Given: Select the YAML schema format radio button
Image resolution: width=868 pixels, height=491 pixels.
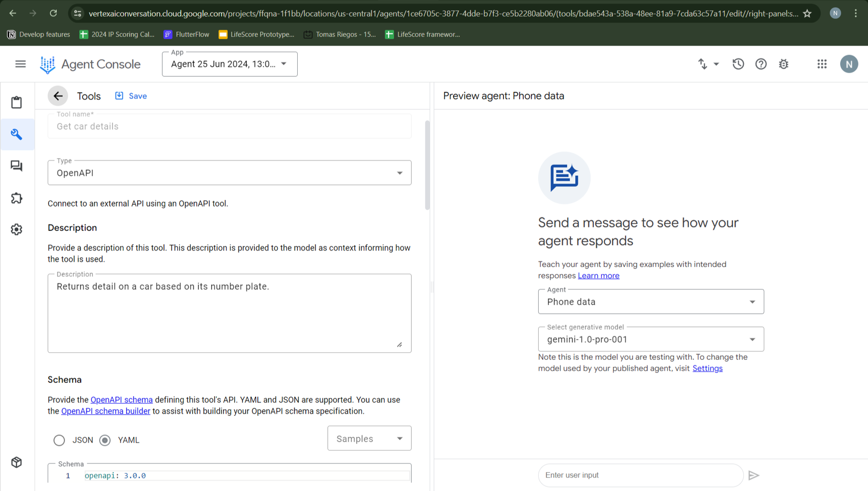Looking at the screenshot, I should (105, 440).
